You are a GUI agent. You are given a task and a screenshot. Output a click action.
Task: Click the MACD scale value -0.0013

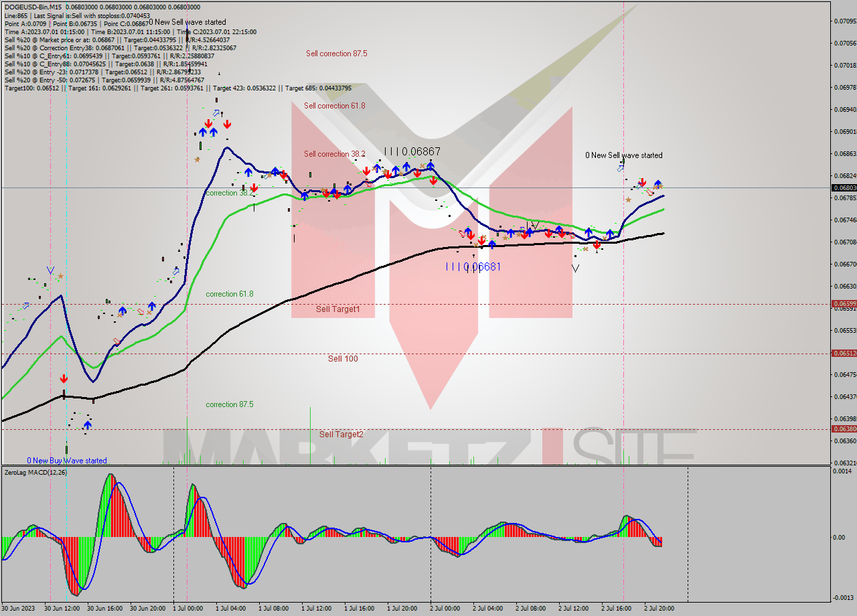(842, 597)
